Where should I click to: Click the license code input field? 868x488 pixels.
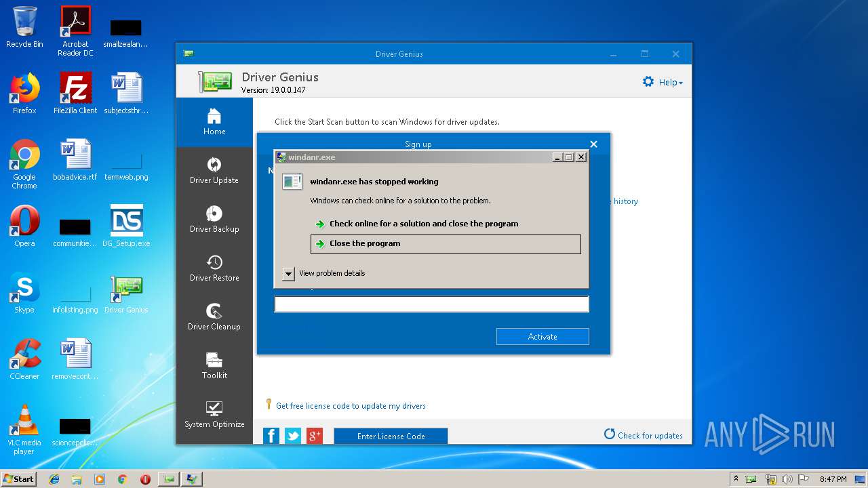[x=431, y=304]
